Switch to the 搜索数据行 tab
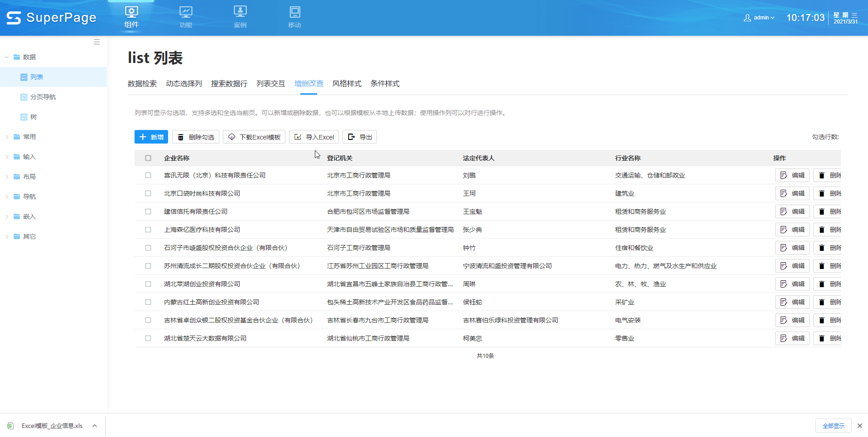Image resolution: width=868 pixels, height=437 pixels. pos(229,84)
